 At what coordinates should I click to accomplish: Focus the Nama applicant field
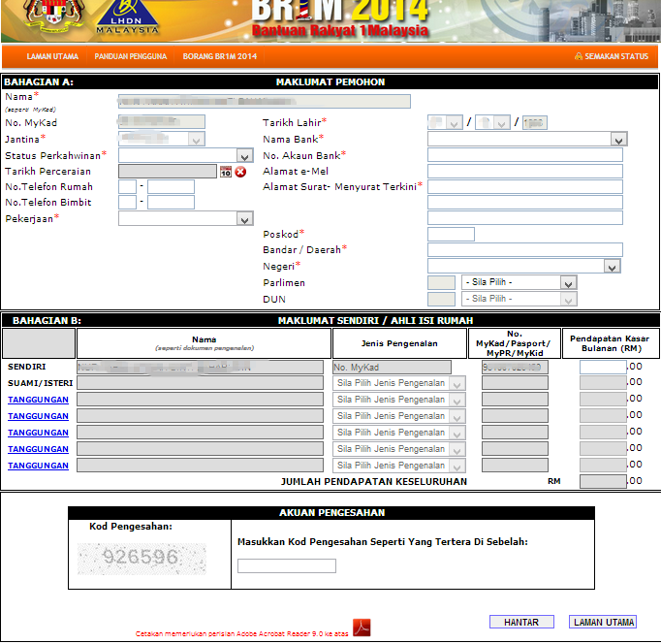265,101
